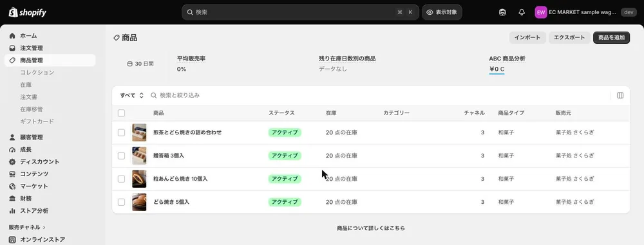
Task: Open the Sidekick assistant icon
Action: click(x=502, y=12)
